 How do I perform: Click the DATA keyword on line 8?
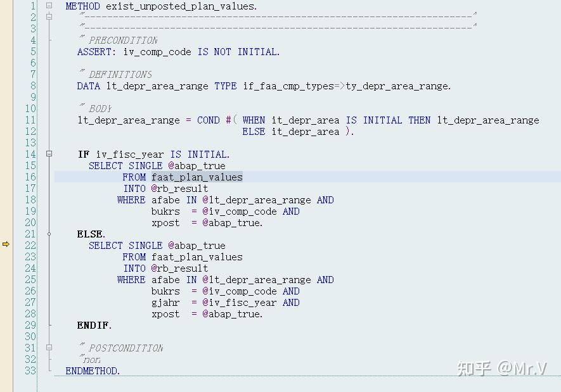coord(88,85)
